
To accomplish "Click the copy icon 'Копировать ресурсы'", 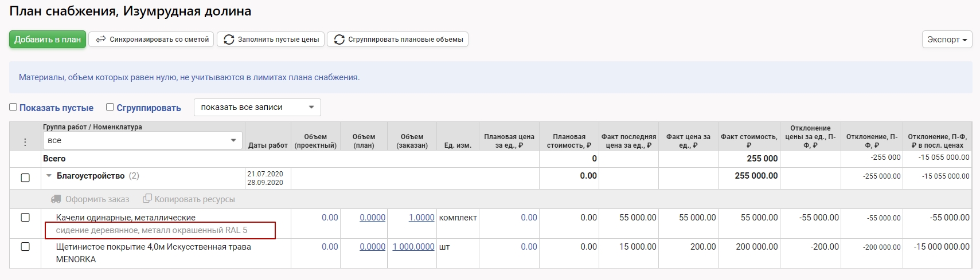I will point(147,199).
